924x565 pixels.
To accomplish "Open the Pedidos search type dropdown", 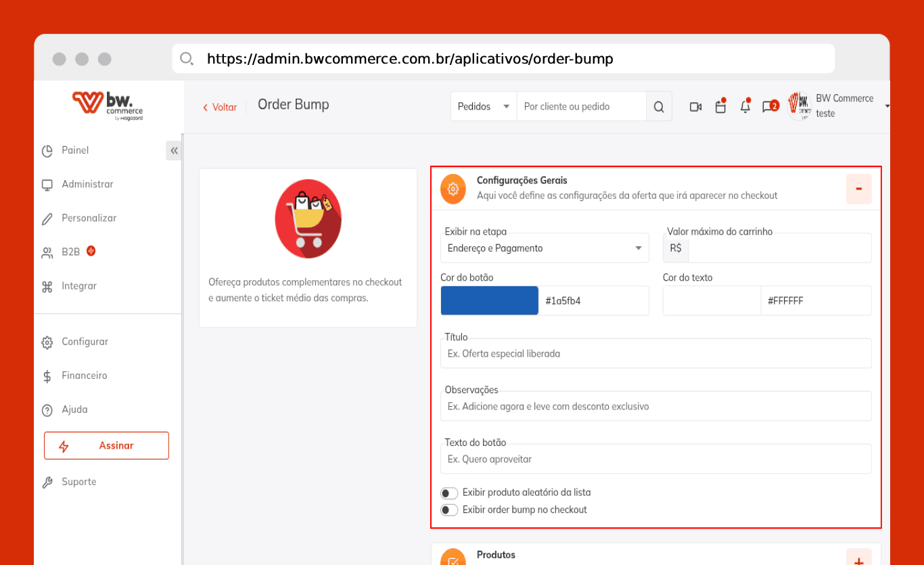I will 484,106.
